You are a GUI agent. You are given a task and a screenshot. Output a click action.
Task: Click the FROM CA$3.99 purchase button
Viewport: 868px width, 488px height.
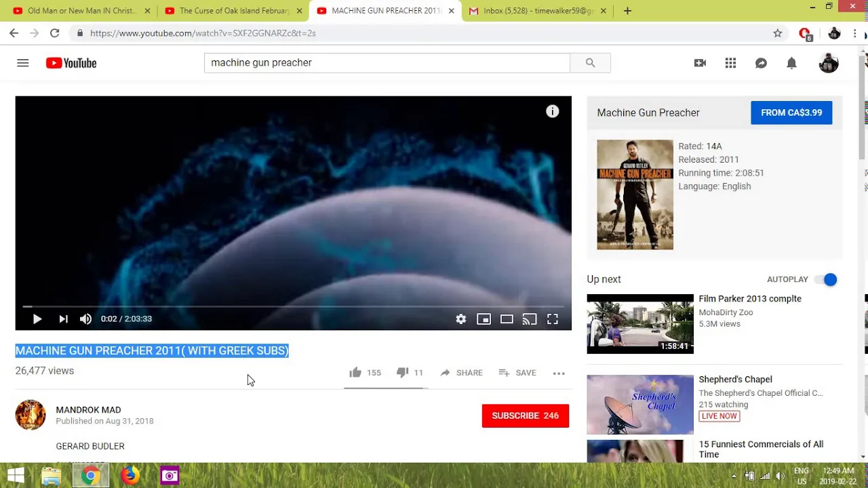click(791, 113)
